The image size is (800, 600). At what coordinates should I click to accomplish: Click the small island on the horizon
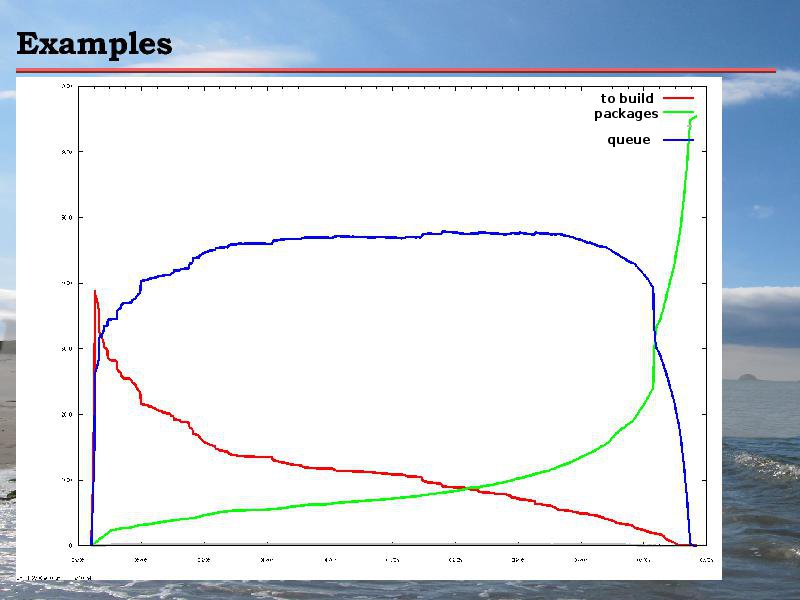pyautogui.click(x=747, y=377)
